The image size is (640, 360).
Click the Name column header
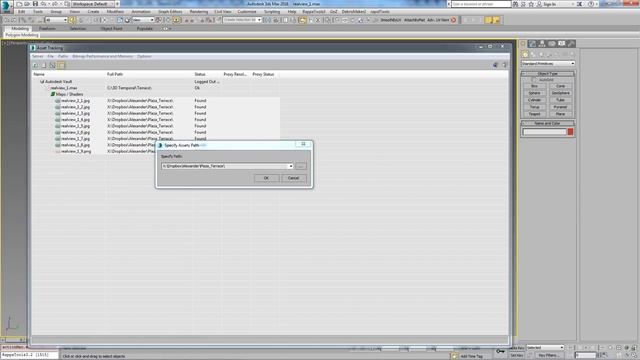tap(69, 74)
